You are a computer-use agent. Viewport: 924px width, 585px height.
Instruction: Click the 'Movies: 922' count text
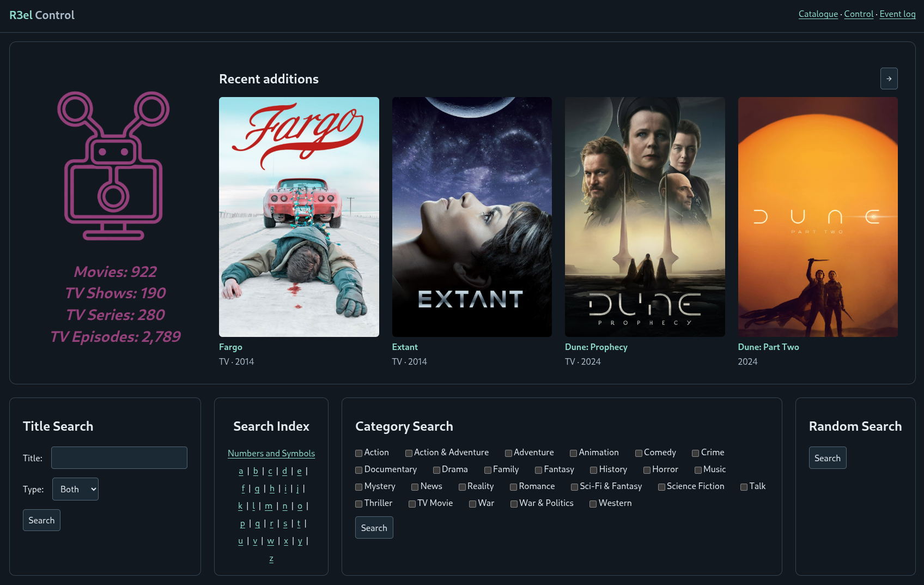click(115, 272)
